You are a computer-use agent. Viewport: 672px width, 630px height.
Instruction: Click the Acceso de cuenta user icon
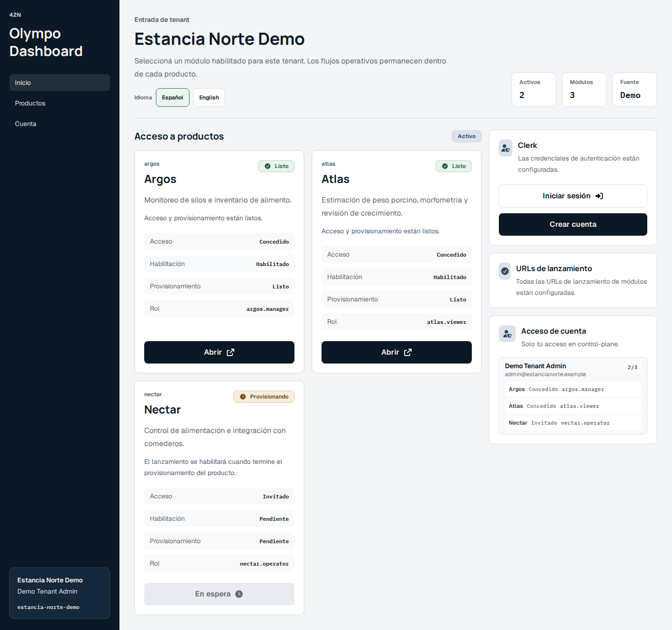point(507,334)
